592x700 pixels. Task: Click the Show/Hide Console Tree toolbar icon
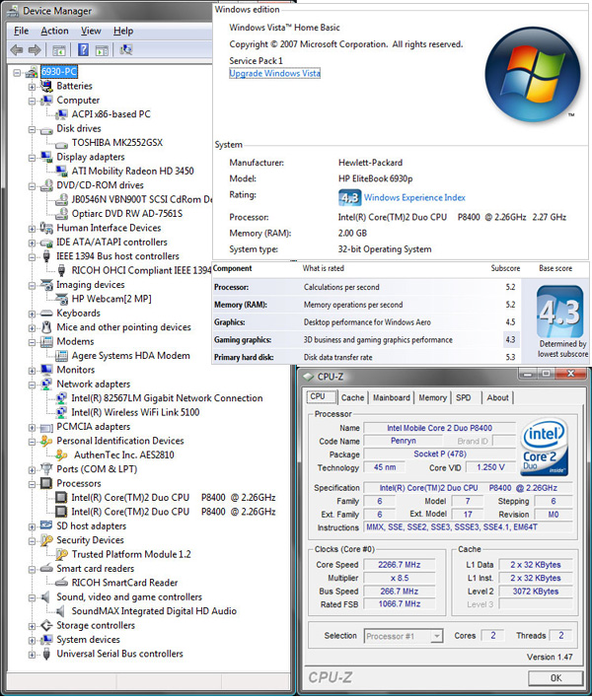[x=59, y=50]
